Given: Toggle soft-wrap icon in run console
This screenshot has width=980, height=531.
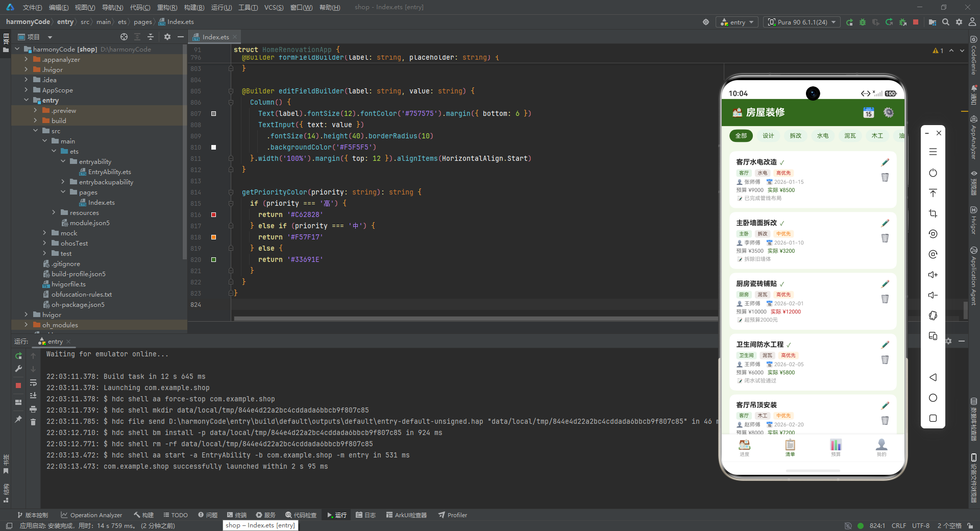Looking at the screenshot, I should point(33,382).
